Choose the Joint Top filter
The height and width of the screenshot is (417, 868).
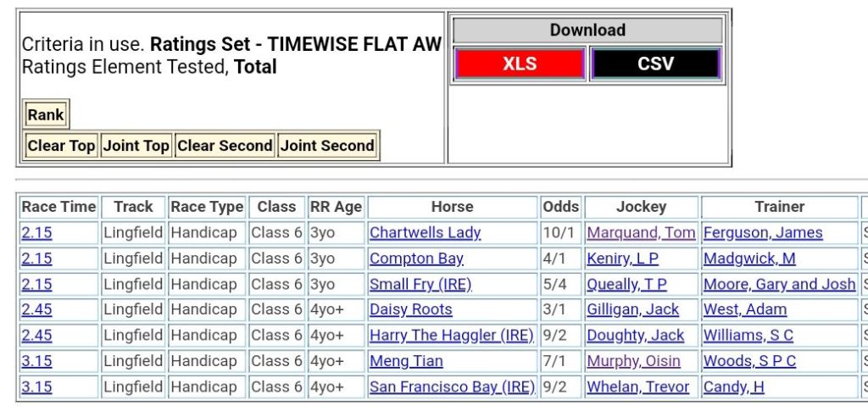[x=136, y=146]
